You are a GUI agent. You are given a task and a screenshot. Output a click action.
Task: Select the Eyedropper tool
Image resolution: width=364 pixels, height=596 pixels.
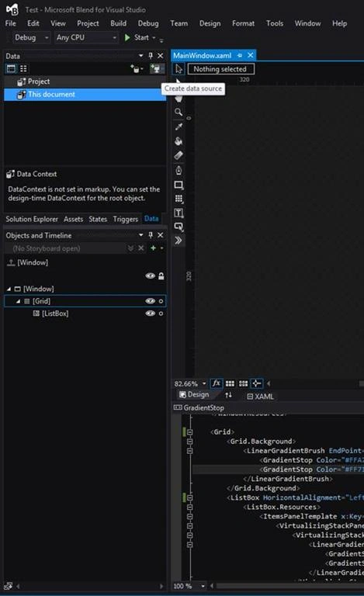pyautogui.click(x=179, y=126)
